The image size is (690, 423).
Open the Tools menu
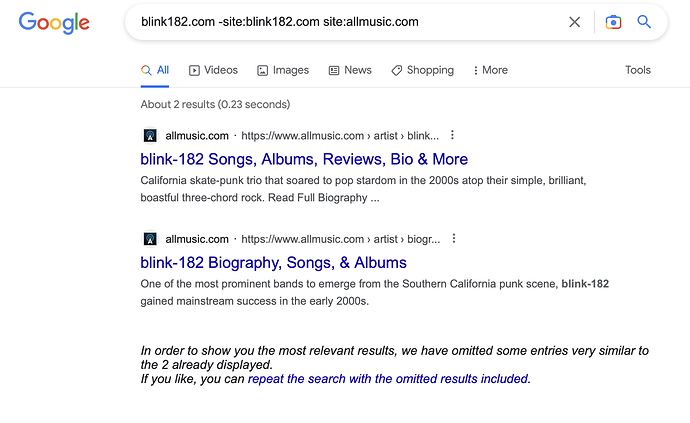(638, 70)
